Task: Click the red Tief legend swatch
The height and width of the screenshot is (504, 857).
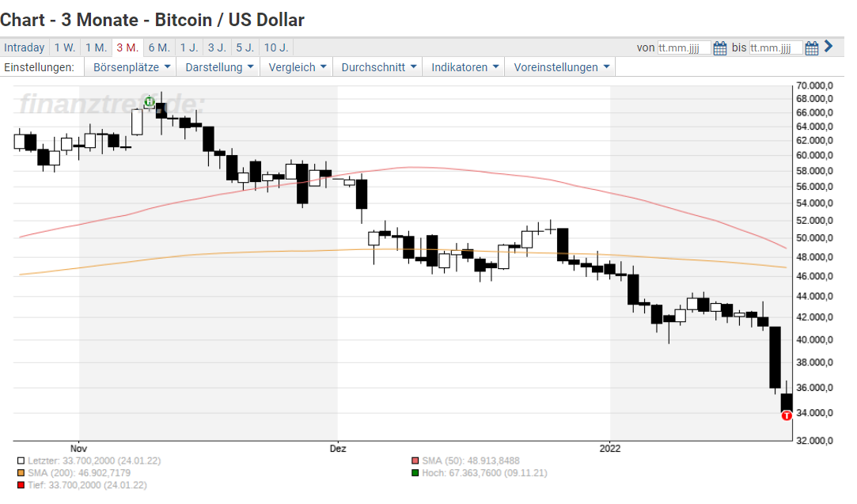Action: [x=21, y=485]
